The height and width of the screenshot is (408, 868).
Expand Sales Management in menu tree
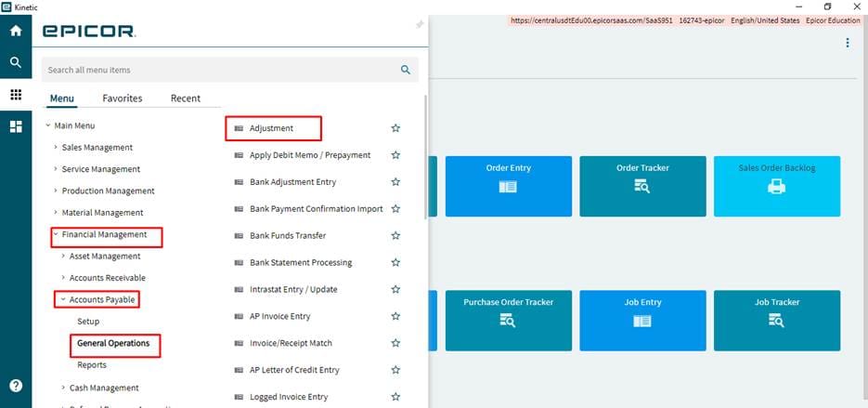56,148
